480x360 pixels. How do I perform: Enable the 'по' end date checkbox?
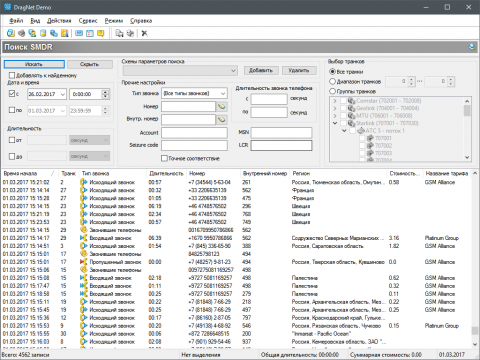[x=12, y=110]
